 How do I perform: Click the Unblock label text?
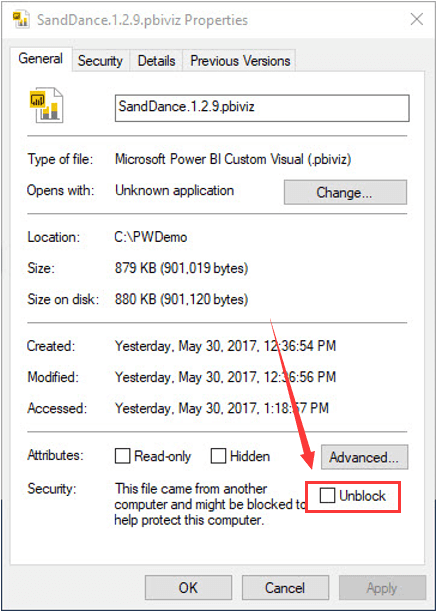362,496
